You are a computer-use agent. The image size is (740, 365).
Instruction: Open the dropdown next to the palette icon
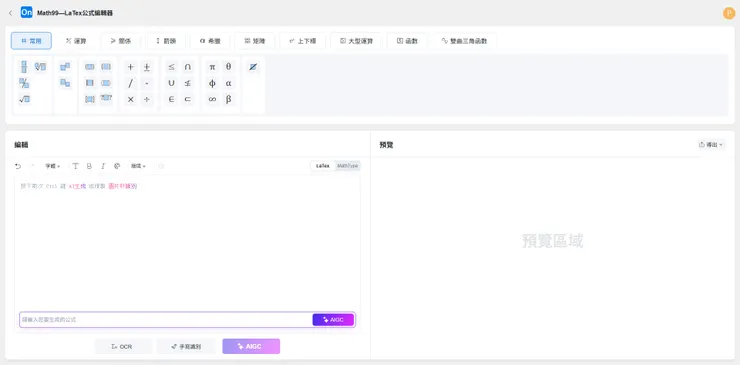(138, 166)
